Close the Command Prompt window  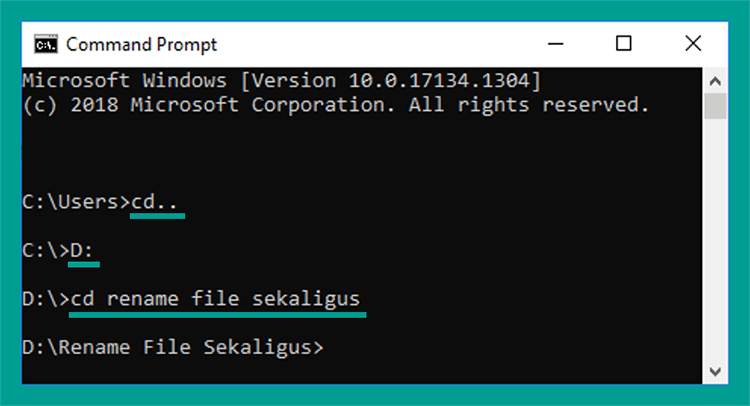[693, 44]
